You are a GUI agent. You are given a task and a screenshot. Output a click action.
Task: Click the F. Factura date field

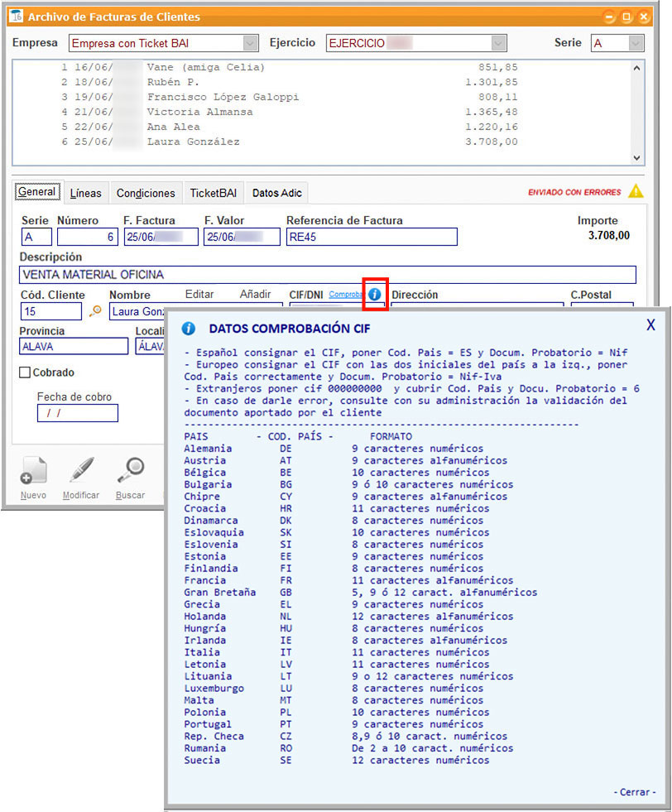pos(161,237)
